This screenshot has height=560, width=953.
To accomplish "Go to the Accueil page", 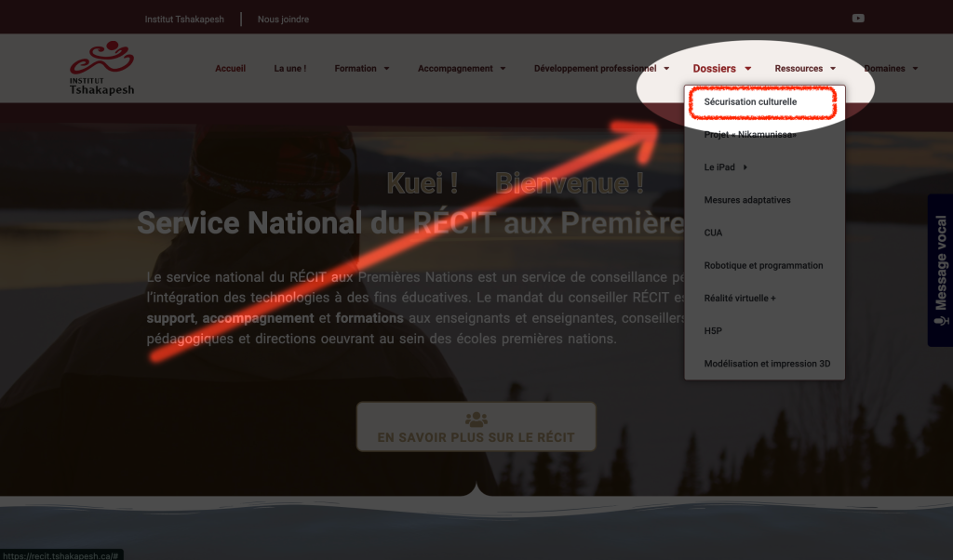I will pyautogui.click(x=230, y=69).
